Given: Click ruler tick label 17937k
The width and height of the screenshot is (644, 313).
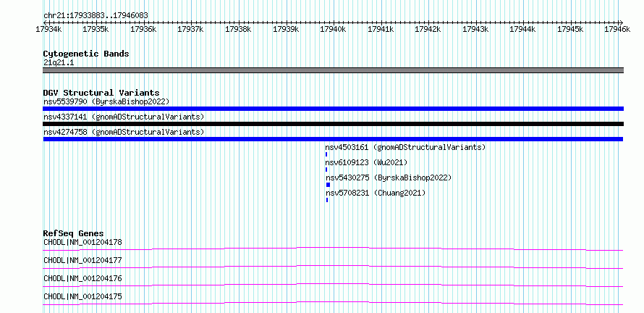Looking at the screenshot, I should pyautogui.click(x=190, y=29).
